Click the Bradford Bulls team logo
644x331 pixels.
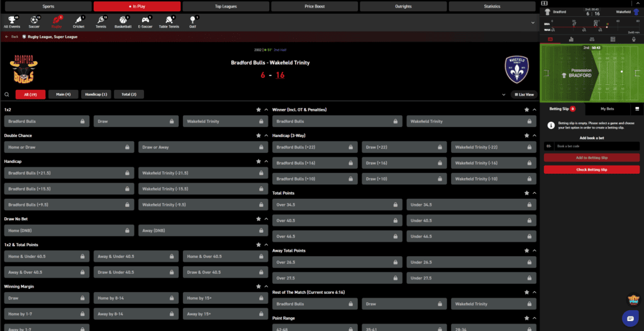coord(24,69)
